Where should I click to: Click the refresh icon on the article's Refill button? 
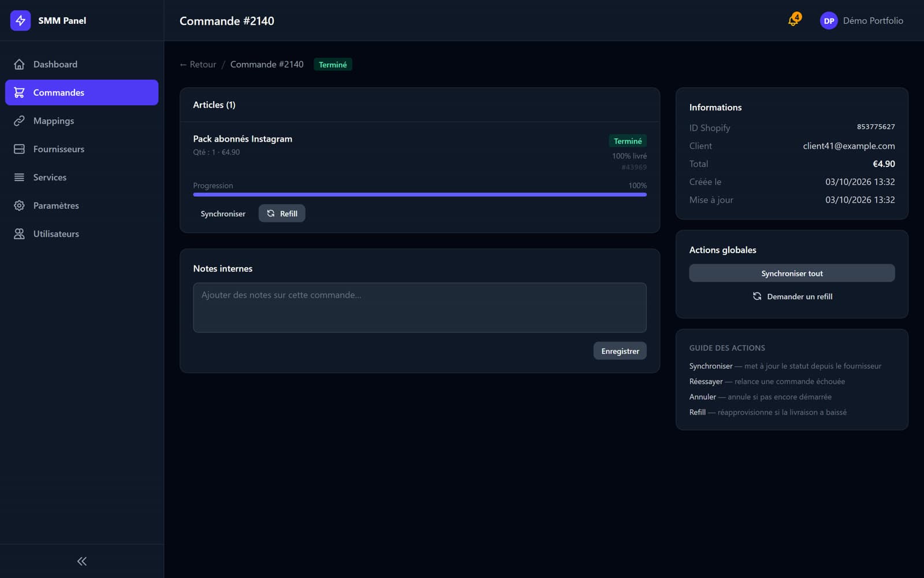point(271,213)
